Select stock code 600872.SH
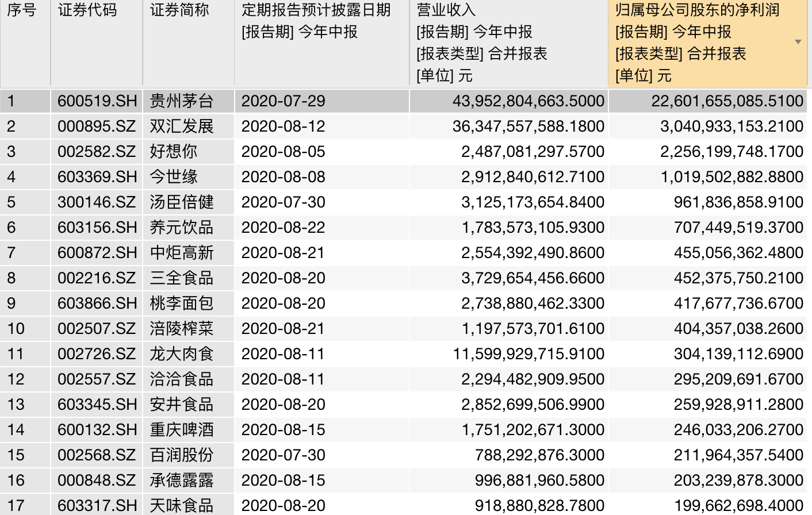Screen dimensions: 812x515 [97, 253]
